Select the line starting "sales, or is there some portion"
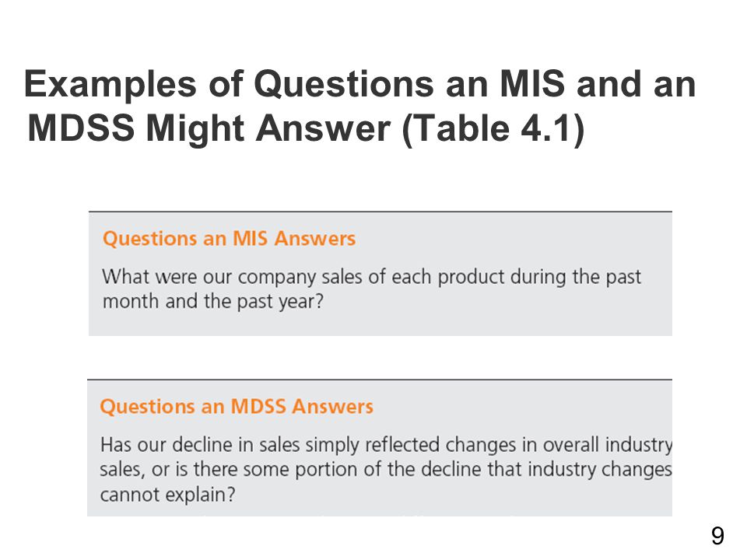747x560 pixels. (386, 470)
